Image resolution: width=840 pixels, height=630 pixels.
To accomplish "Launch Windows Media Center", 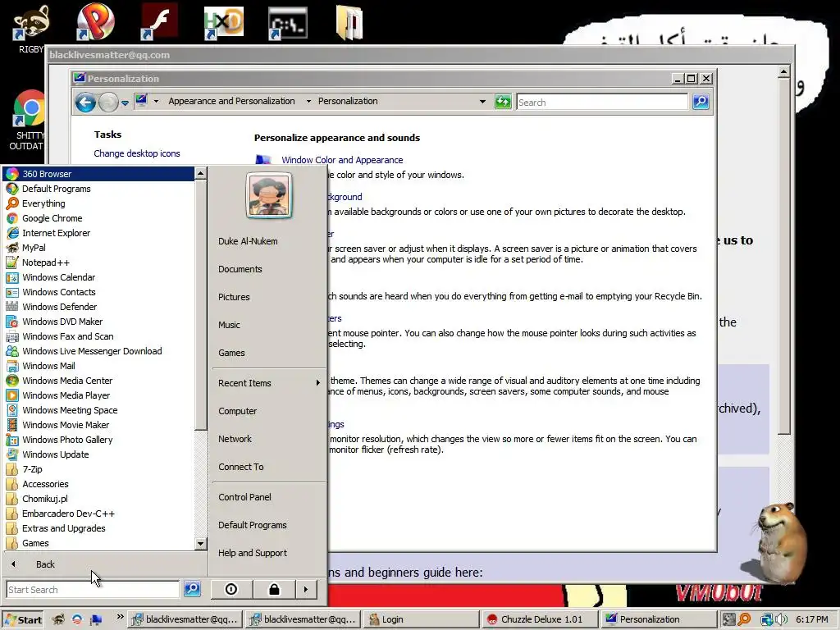I will (98, 381).
